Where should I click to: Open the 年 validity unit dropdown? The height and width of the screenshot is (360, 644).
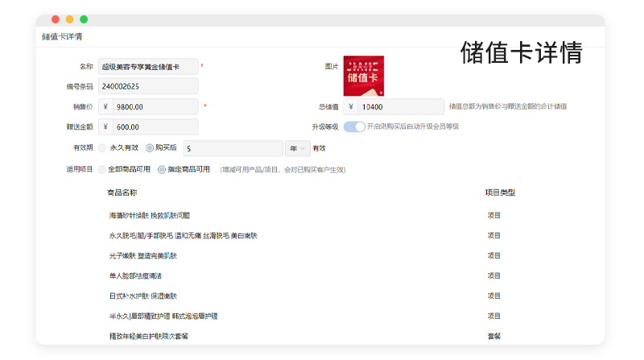[x=296, y=148]
